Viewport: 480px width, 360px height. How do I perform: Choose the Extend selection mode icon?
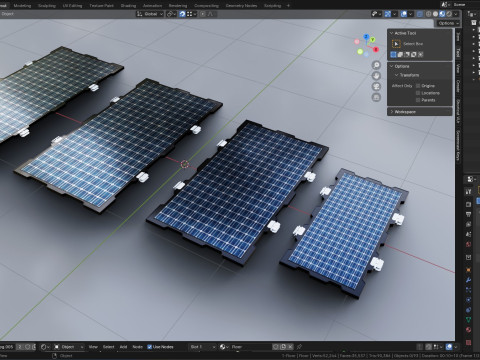[400, 54]
